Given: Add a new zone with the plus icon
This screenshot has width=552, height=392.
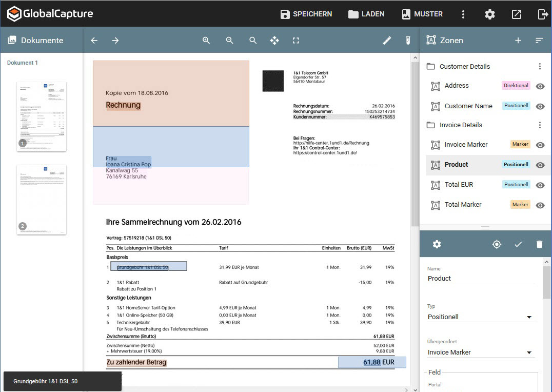Looking at the screenshot, I should pos(518,40).
